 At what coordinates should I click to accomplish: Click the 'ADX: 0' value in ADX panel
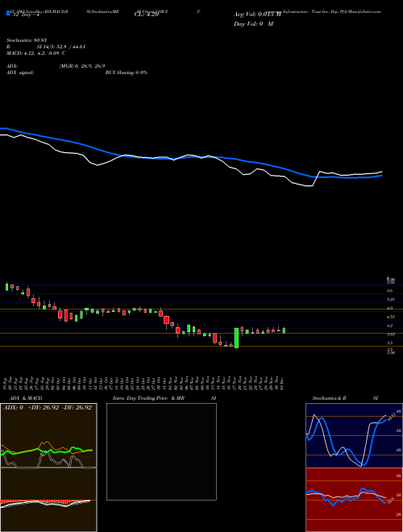13,407
